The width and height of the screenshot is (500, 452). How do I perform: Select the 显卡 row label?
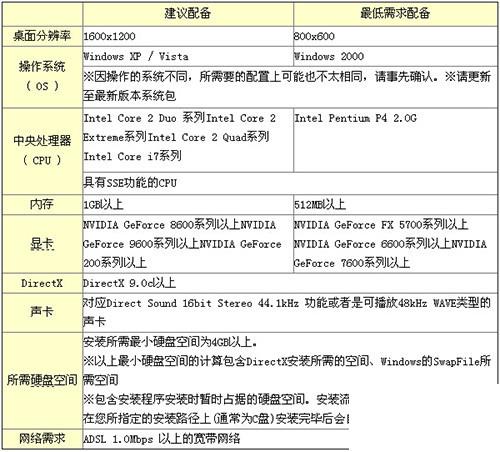click(42, 244)
